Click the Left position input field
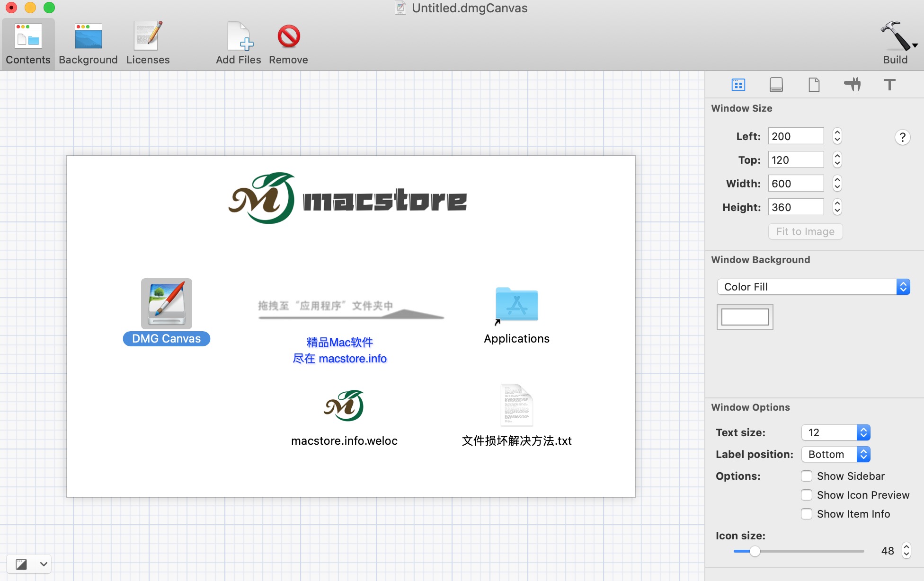The height and width of the screenshot is (581, 924). (x=796, y=136)
